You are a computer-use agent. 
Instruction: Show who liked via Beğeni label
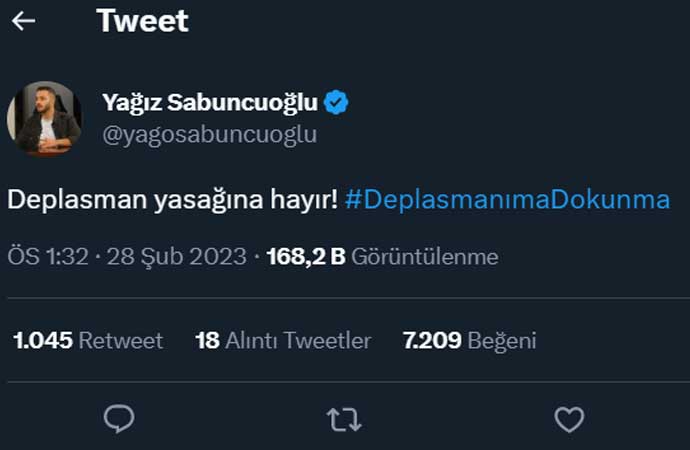[x=502, y=341]
